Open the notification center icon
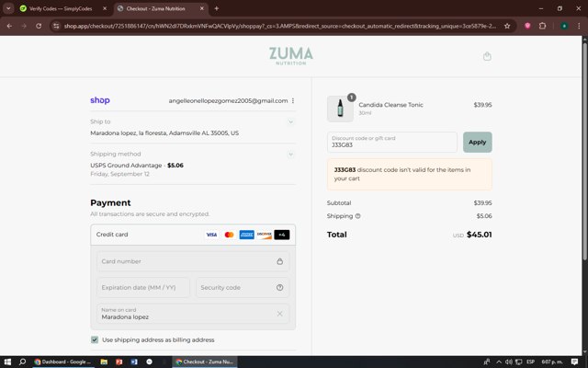The height and width of the screenshot is (368, 588). (x=574, y=362)
